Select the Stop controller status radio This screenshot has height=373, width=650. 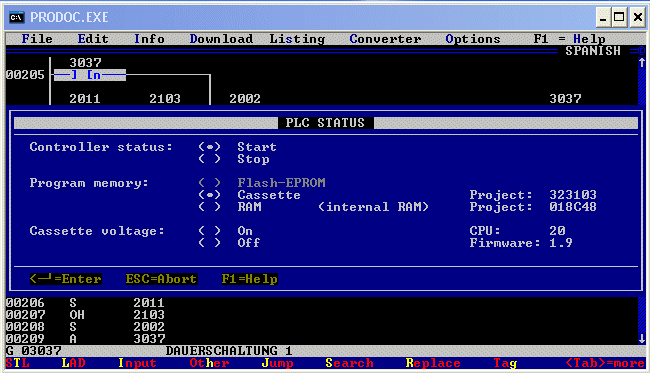pos(210,159)
